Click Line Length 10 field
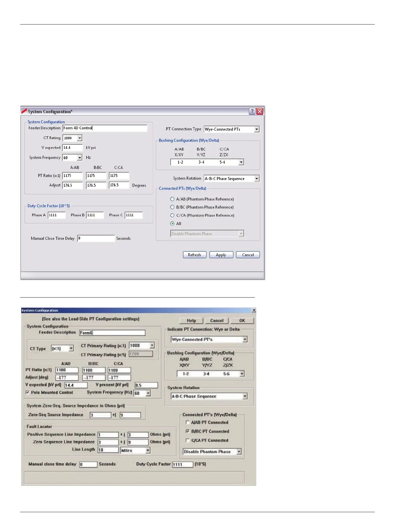Viewport: 411px width, 532px height. coord(108,450)
